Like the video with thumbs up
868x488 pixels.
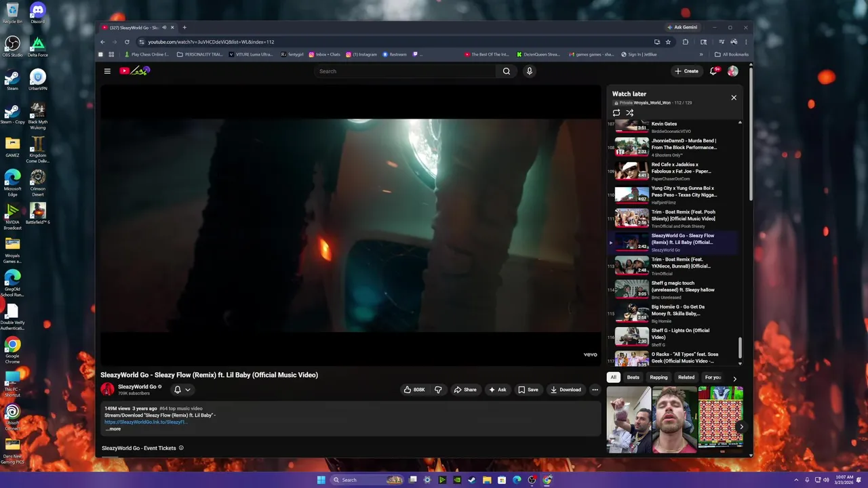click(x=414, y=390)
